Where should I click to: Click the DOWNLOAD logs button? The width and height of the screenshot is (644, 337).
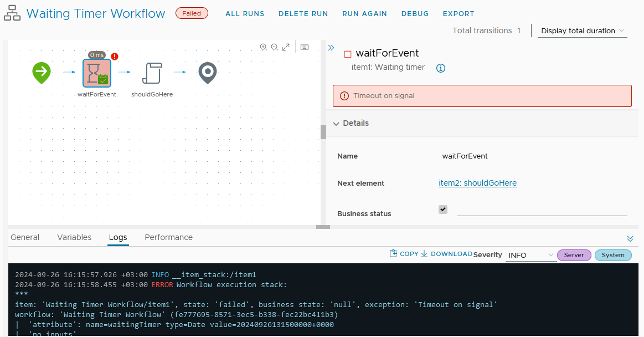446,254
